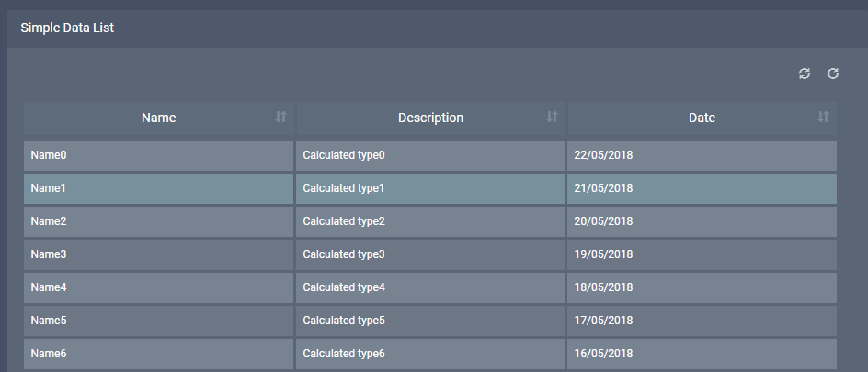Click the Calculated type0 cell

[430, 155]
